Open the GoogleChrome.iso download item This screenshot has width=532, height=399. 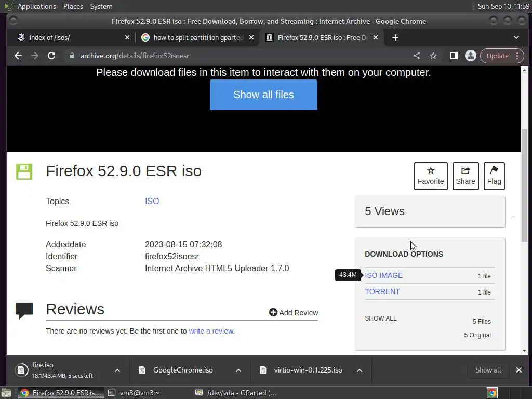point(183,370)
